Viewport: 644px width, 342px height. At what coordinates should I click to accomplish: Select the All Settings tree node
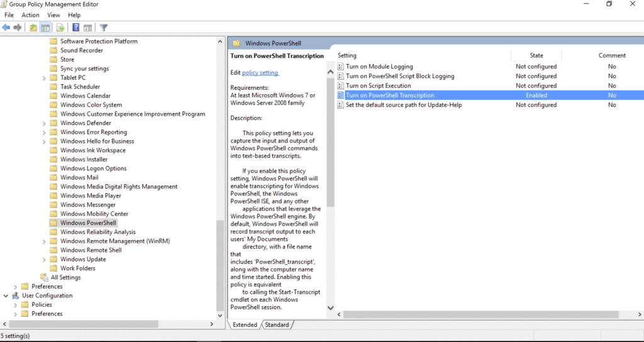pyautogui.click(x=65, y=277)
